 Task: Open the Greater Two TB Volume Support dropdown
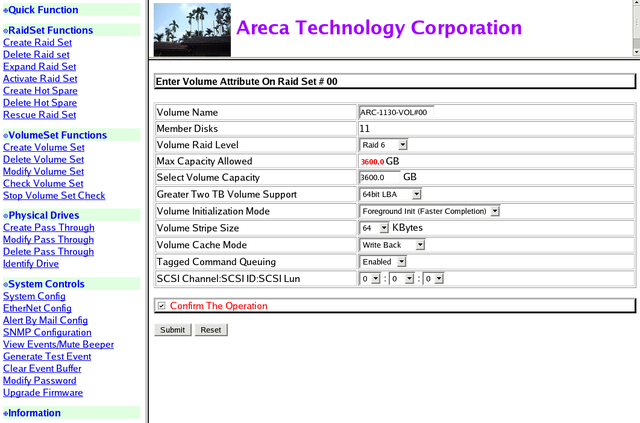(390, 193)
